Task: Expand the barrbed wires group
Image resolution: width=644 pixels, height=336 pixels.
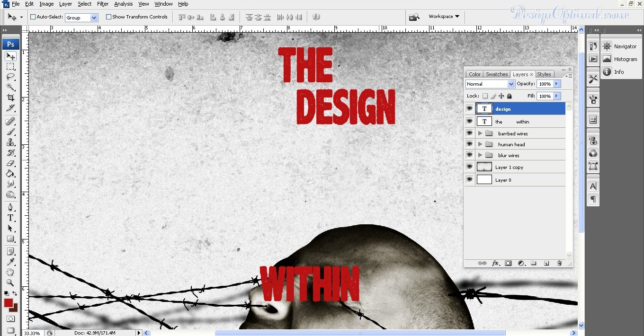Action: click(480, 133)
